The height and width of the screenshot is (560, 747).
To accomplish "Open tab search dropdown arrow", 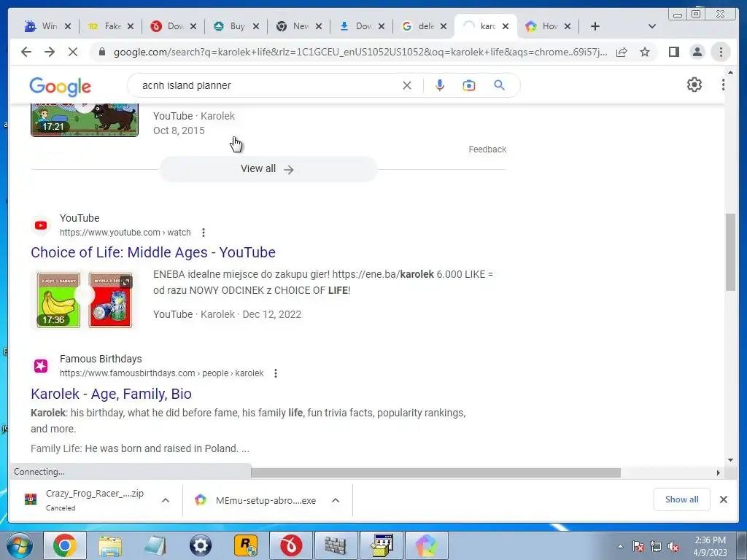I will pyautogui.click(x=651, y=26).
